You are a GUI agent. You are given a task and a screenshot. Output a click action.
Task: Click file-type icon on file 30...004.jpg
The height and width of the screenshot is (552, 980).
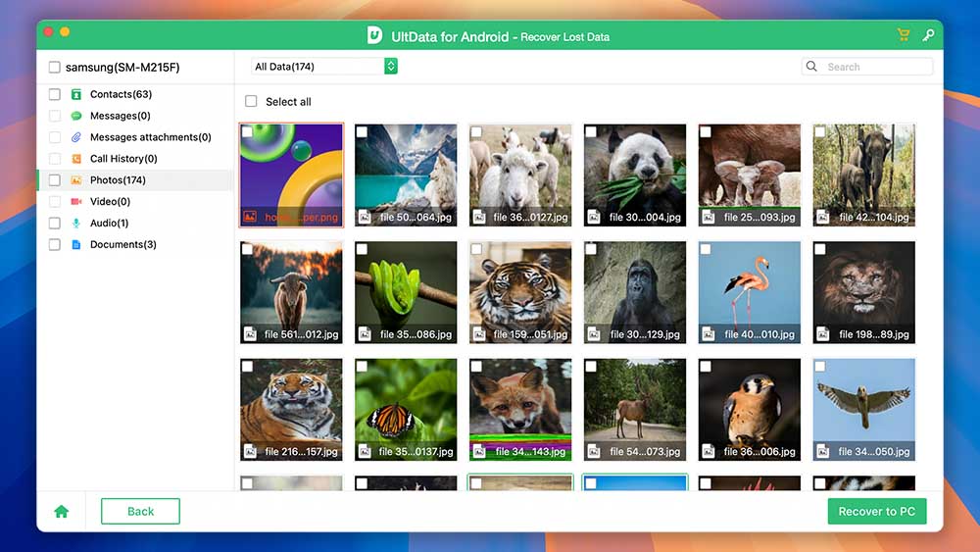coord(594,217)
